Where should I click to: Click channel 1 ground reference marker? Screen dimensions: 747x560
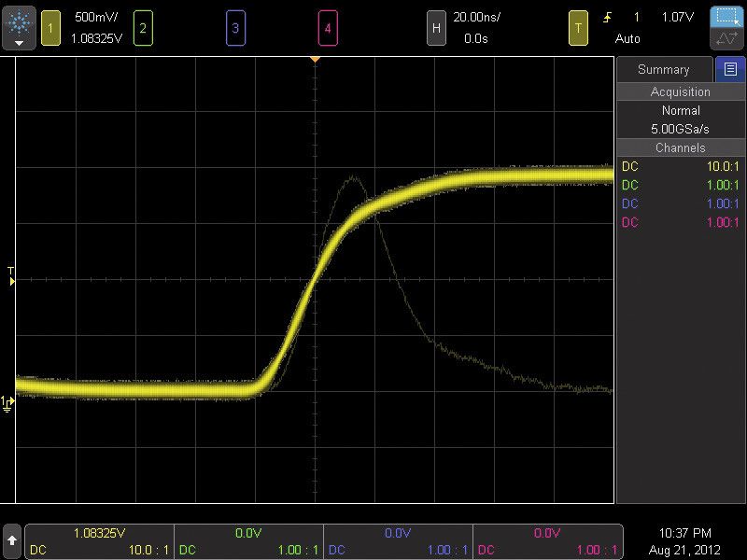tap(7, 402)
